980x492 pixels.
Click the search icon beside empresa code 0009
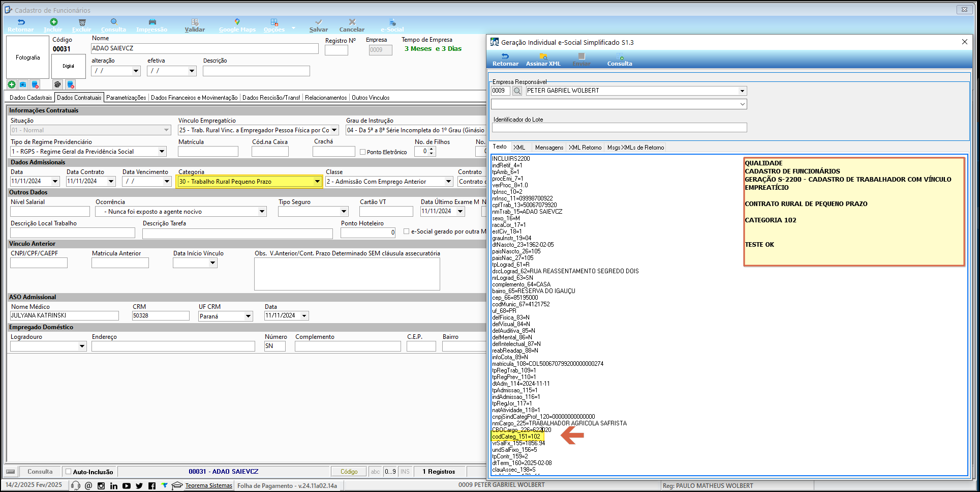click(x=517, y=91)
